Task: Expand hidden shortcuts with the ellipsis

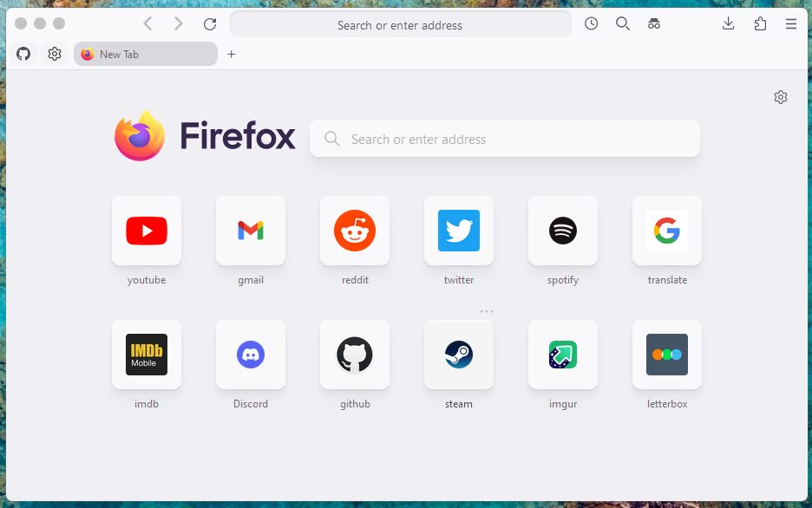Action: [486, 310]
